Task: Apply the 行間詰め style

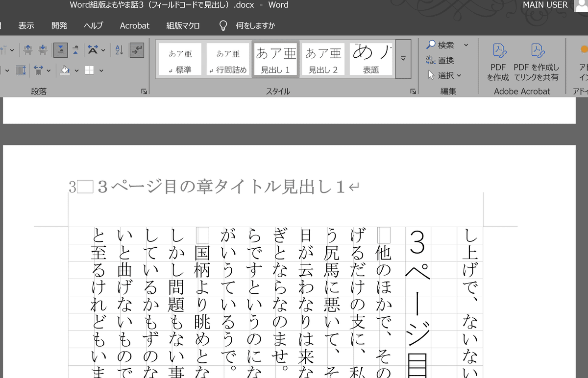Action: [x=228, y=59]
